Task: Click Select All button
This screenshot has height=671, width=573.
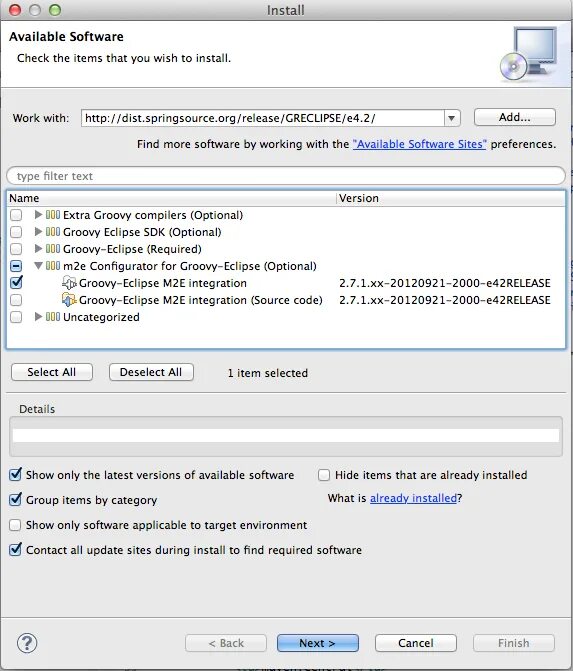Action: coord(52,372)
